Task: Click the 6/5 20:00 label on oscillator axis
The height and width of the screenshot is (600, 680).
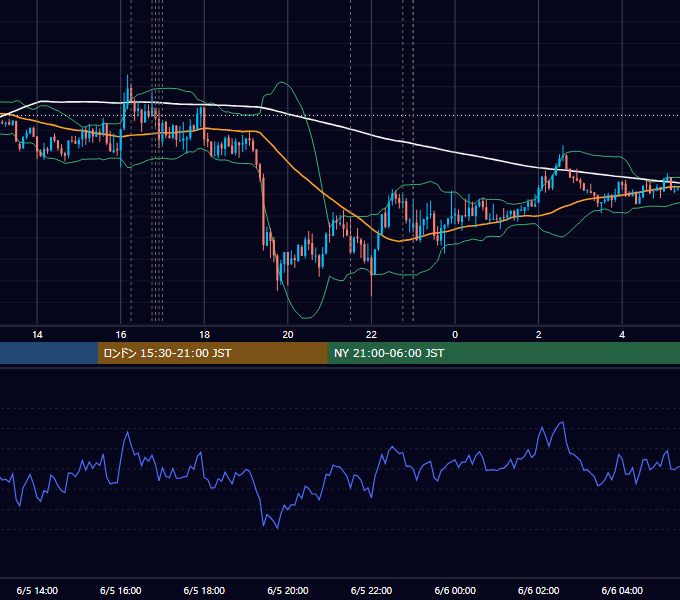Action: 288,591
